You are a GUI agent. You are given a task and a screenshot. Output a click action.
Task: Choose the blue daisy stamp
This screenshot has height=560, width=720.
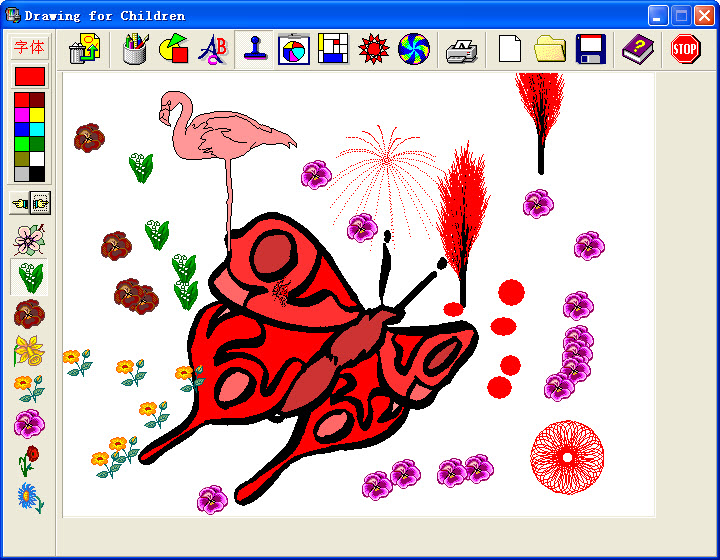coord(30,498)
